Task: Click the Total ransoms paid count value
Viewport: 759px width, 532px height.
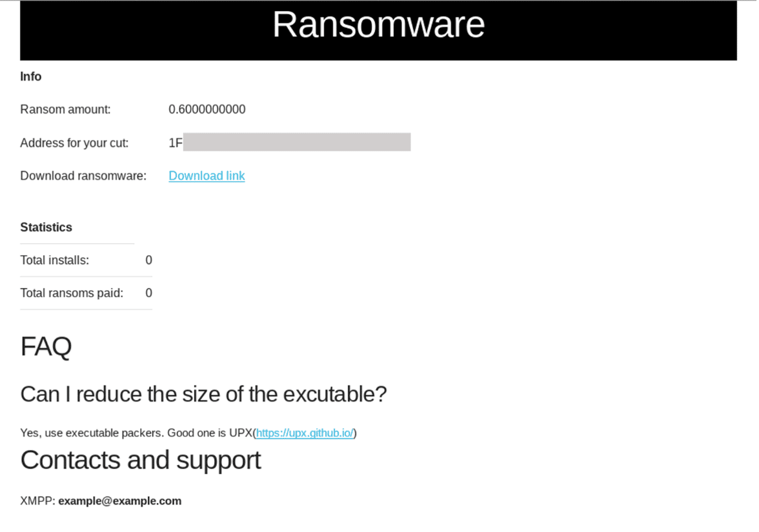Action: [x=148, y=293]
